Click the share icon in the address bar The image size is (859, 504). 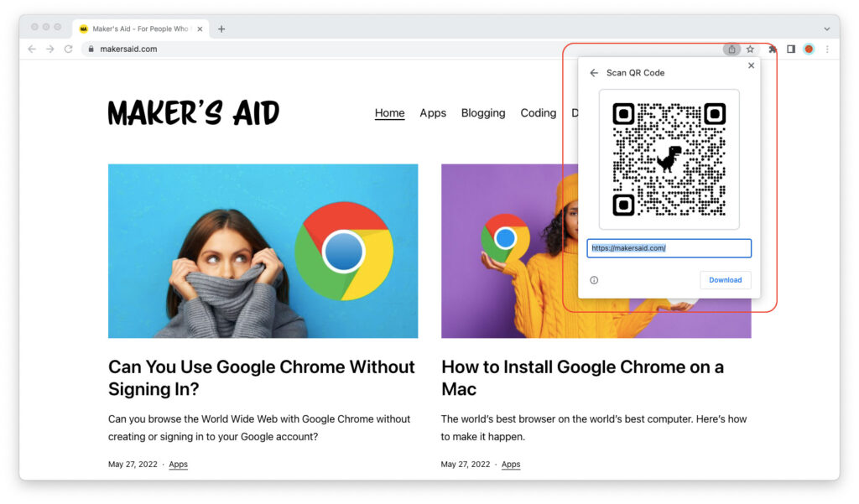pos(731,49)
